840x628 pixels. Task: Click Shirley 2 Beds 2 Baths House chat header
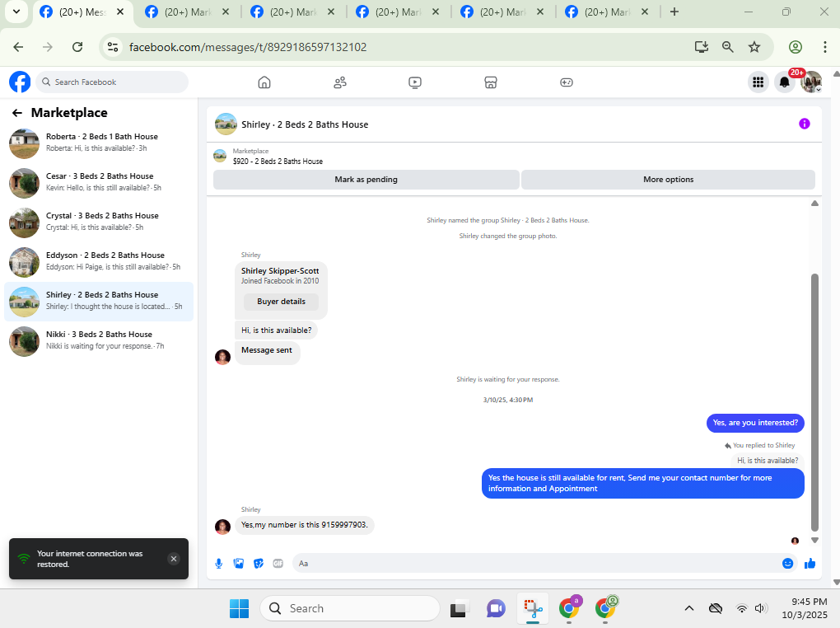click(305, 124)
